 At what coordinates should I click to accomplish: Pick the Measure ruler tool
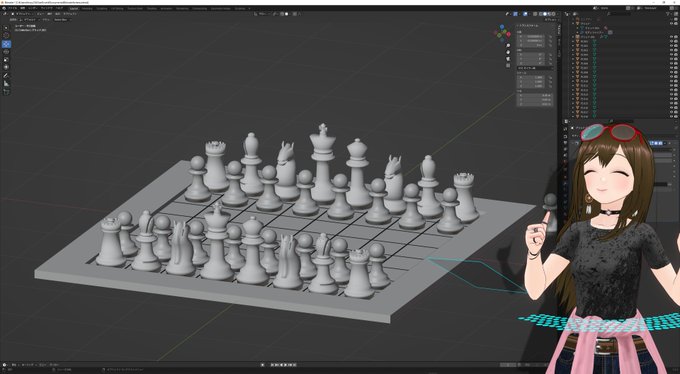pos(6,83)
